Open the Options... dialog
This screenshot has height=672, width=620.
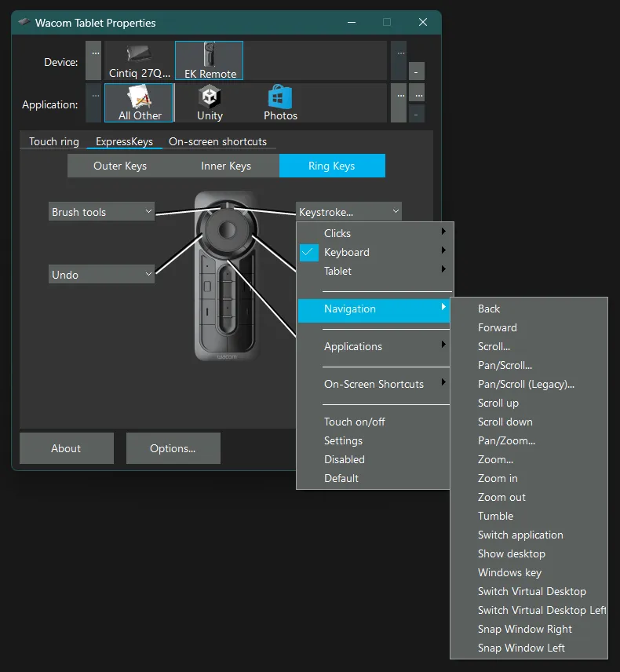[x=173, y=448]
